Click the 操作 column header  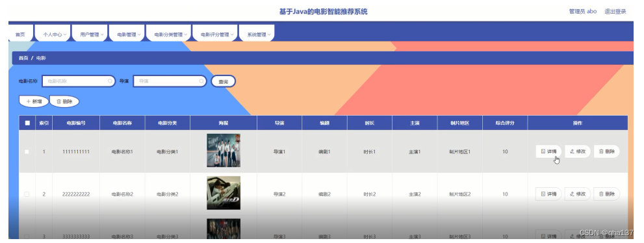pyautogui.click(x=578, y=123)
